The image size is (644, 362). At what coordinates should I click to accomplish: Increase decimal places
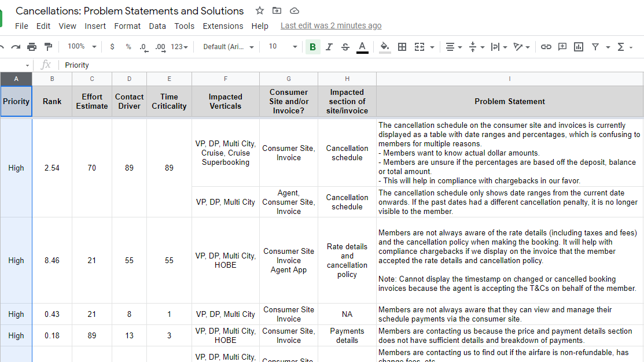pyautogui.click(x=161, y=47)
